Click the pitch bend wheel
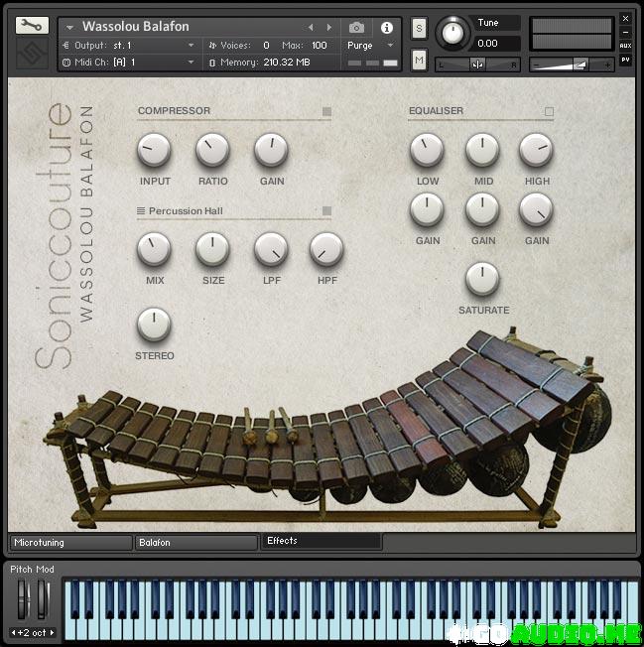Screen dimensions: 644x647 (x=22, y=599)
